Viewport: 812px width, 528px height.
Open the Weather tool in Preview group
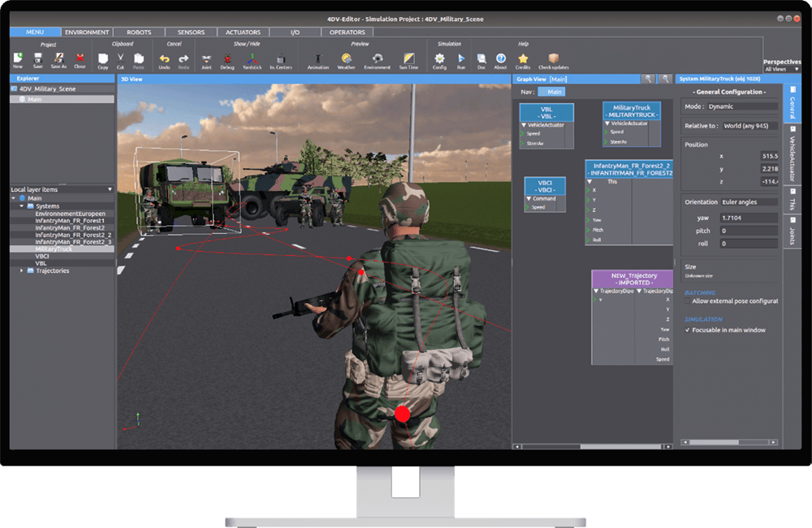point(344,57)
